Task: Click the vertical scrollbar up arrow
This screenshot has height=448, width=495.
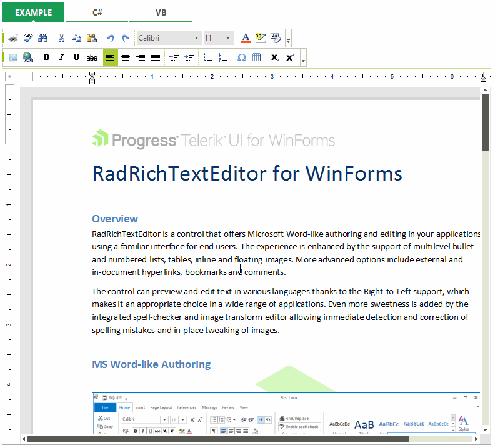Action: (x=485, y=91)
